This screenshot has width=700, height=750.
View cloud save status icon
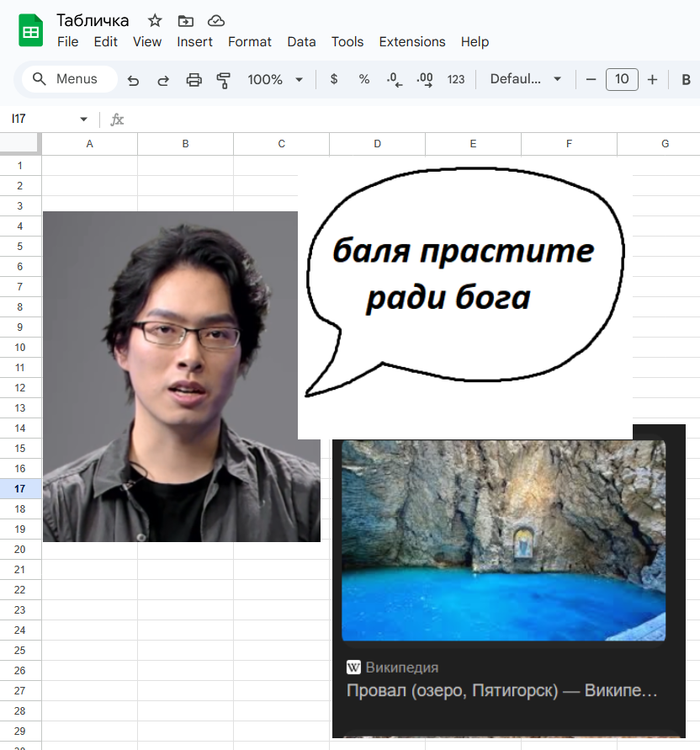(216, 21)
